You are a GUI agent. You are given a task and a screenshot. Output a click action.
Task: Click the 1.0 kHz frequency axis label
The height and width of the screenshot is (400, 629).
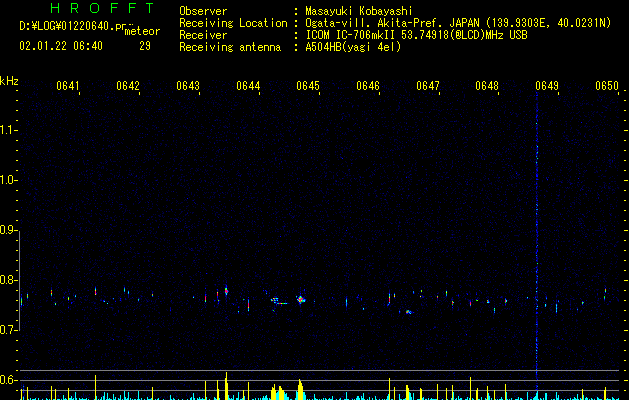[x=8, y=180]
